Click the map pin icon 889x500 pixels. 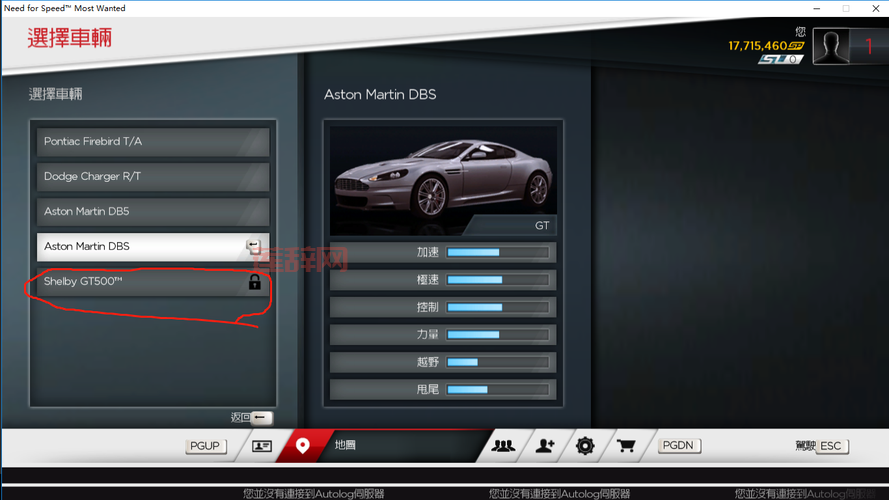[302, 446]
